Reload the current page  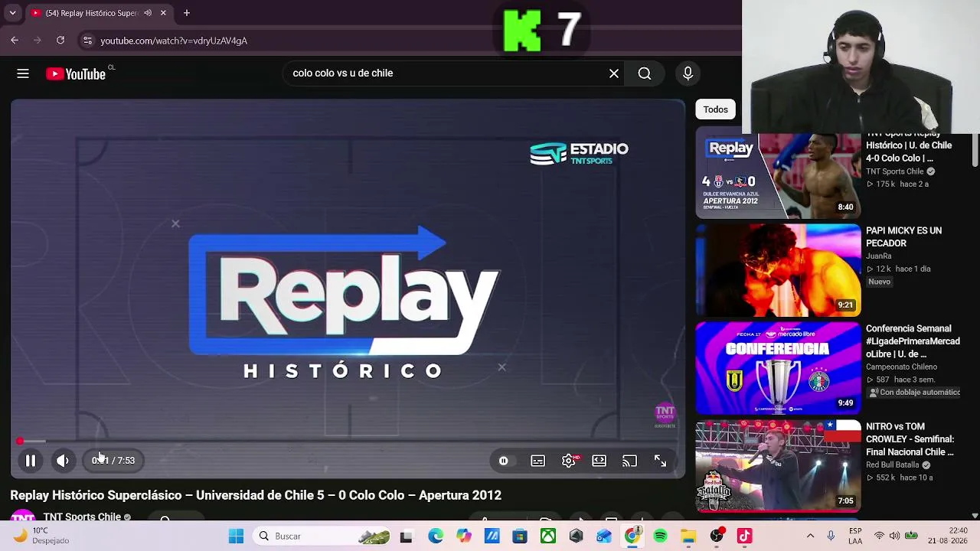60,41
